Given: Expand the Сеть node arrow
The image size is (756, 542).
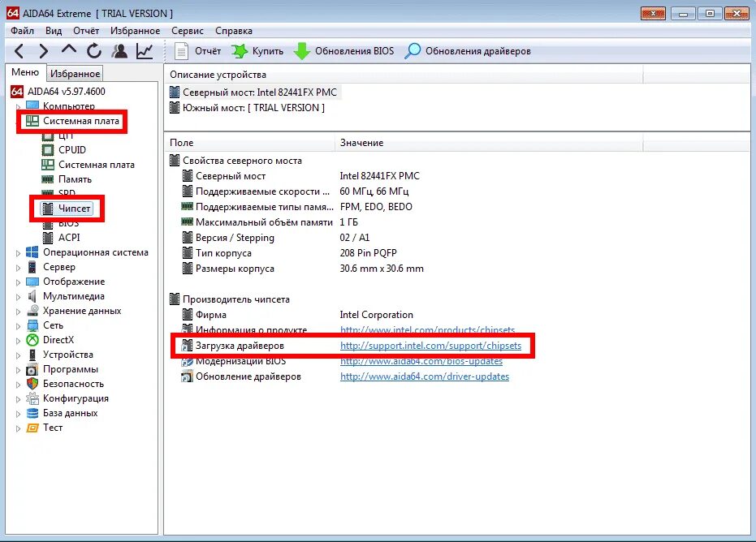Looking at the screenshot, I should tap(19, 325).
